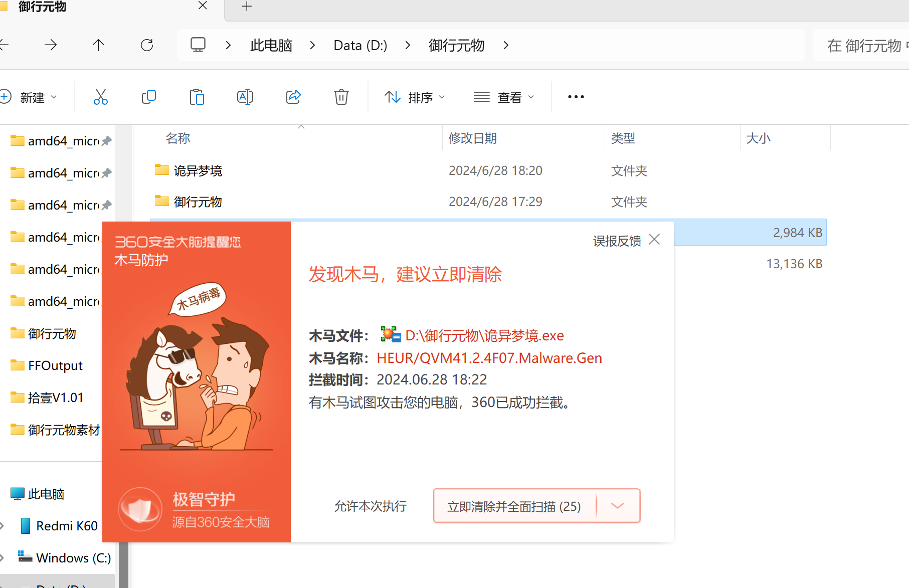909x588 pixels.
Task: Select 此电脑 in the sidebar tree
Action: click(x=46, y=494)
